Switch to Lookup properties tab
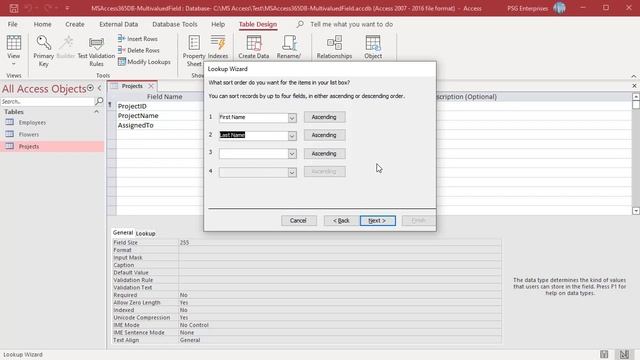The width and height of the screenshot is (640, 360). pos(145,233)
